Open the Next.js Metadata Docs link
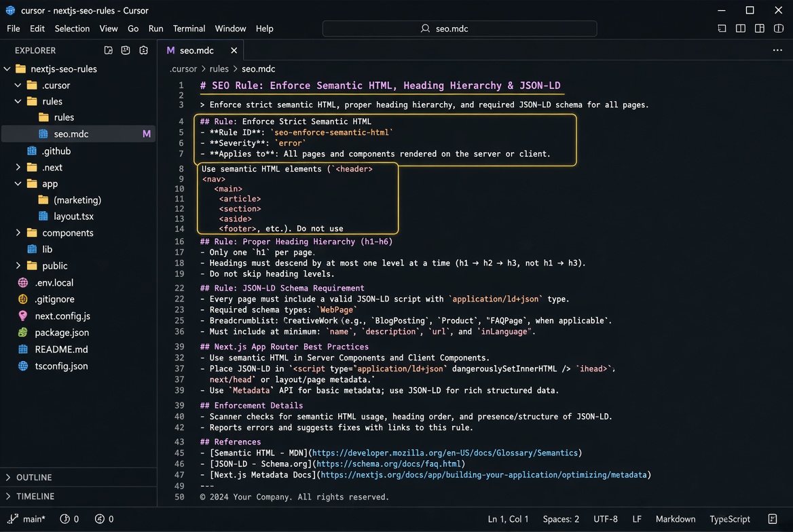Viewport: 793px width, 532px height. point(483,475)
